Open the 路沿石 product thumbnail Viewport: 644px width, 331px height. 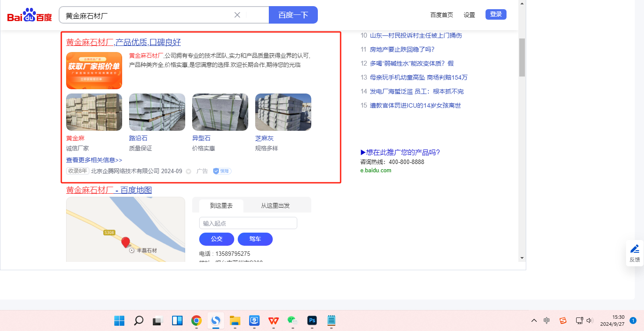point(157,112)
